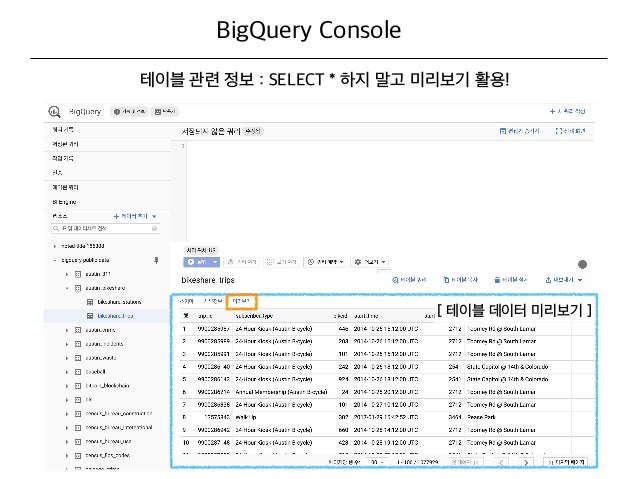This screenshot has width=638, height=479.
Task: Click the bikeshare_stations table icon
Action: pyautogui.click(x=90, y=302)
